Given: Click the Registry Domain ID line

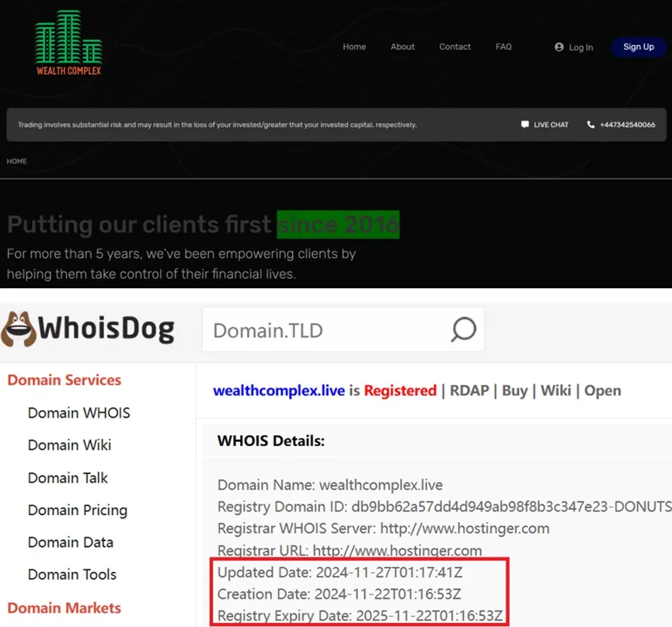Looking at the screenshot, I should point(444,507).
